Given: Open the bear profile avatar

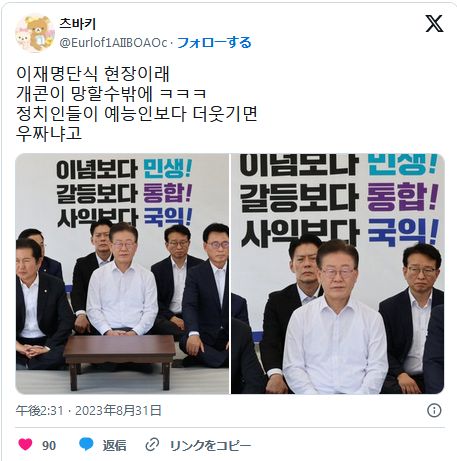Looking at the screenshot, I should (x=35, y=33).
